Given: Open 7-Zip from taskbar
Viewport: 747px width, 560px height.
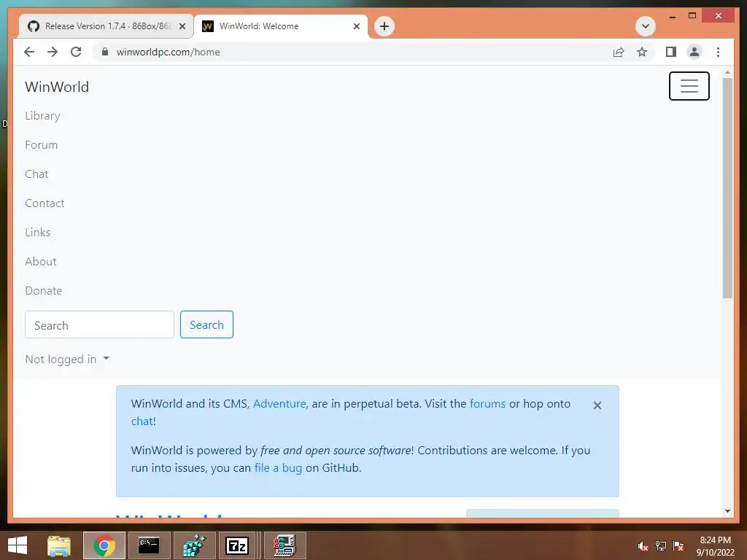Looking at the screenshot, I should click(x=237, y=545).
